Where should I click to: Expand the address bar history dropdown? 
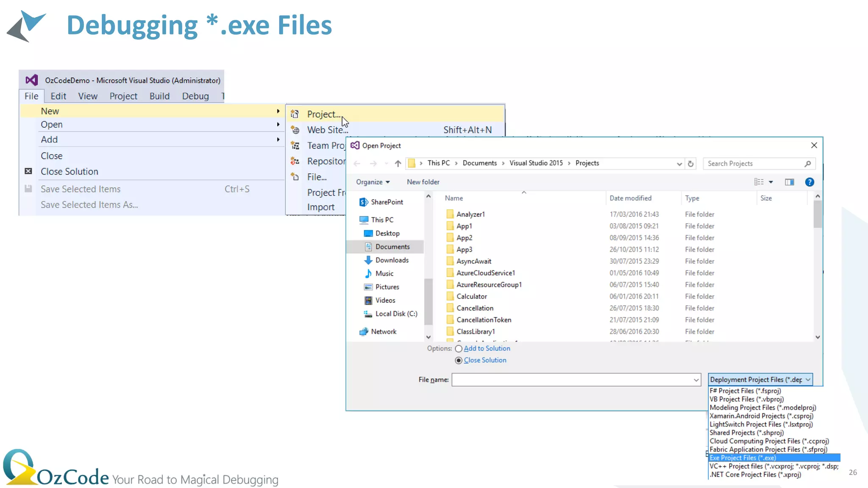point(679,164)
